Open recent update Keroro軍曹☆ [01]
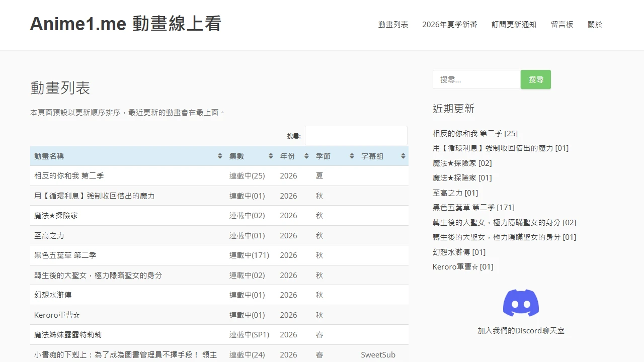The width and height of the screenshot is (644, 362). [x=463, y=267]
